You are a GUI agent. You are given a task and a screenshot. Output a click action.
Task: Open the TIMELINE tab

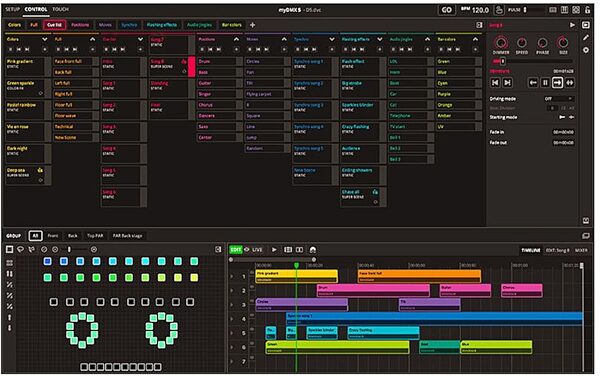pos(531,250)
